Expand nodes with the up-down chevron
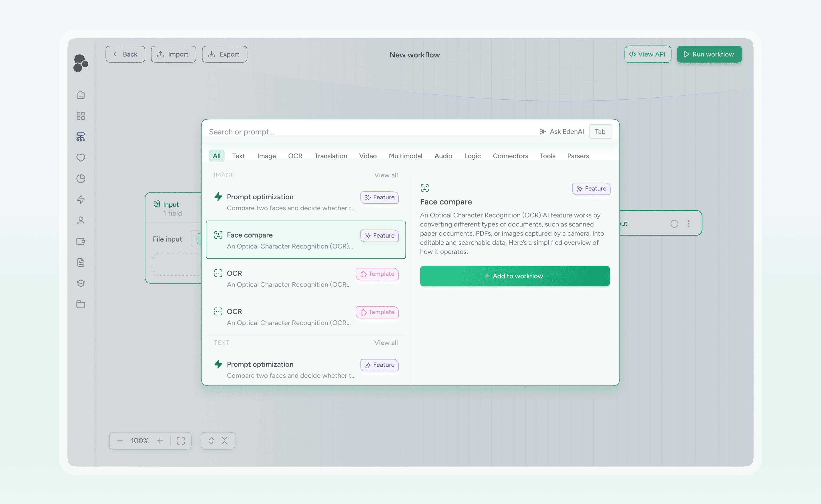 pos(211,441)
